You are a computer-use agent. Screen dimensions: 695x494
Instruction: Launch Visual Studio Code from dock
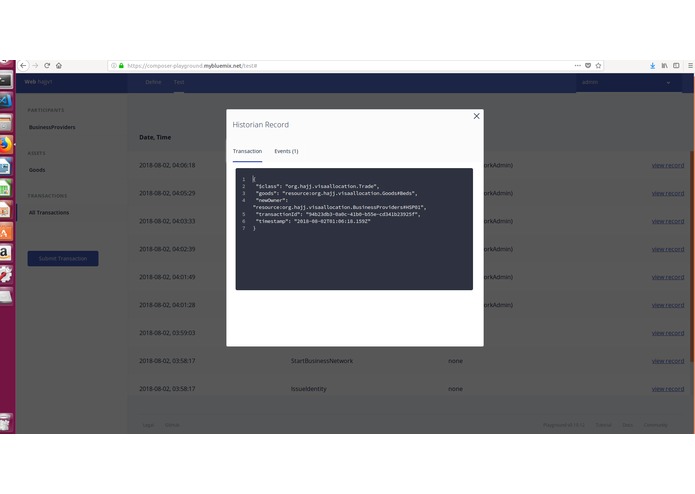[6, 101]
